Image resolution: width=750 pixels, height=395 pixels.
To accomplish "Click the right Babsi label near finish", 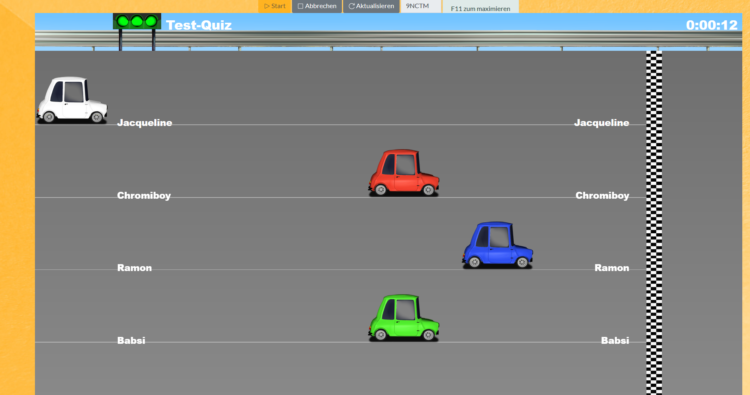I will (615, 340).
